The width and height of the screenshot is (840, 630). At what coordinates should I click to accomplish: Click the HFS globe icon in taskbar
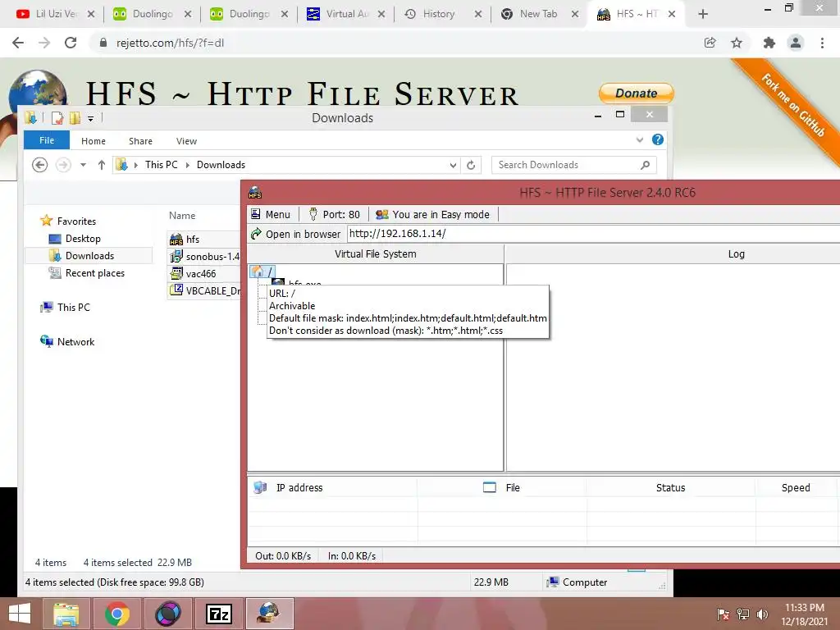(269, 614)
